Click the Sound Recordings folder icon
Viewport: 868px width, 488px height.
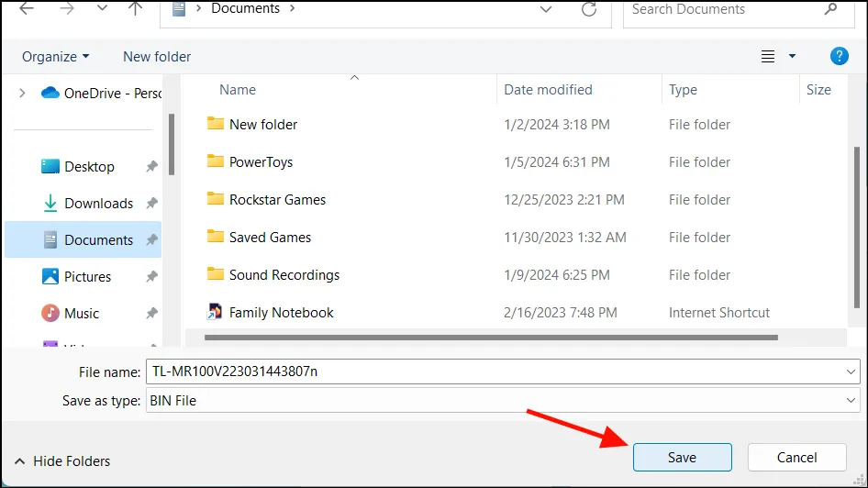(216, 274)
